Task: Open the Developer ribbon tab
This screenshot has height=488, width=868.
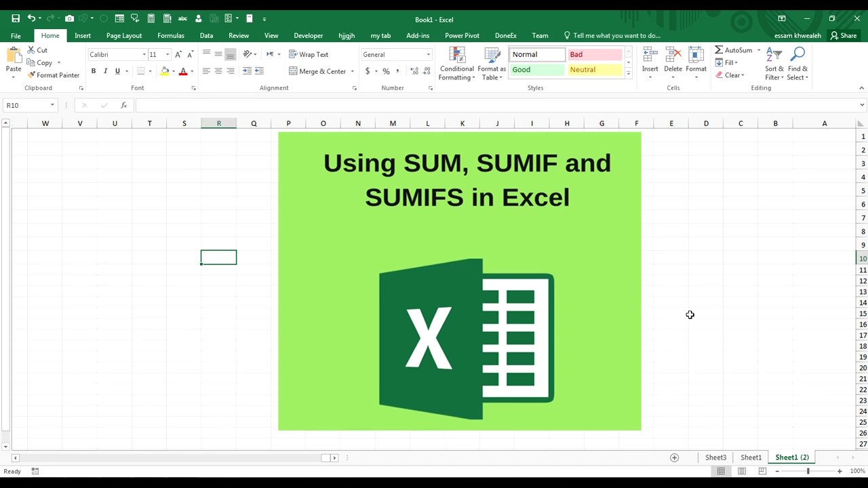Action: pyautogui.click(x=309, y=35)
